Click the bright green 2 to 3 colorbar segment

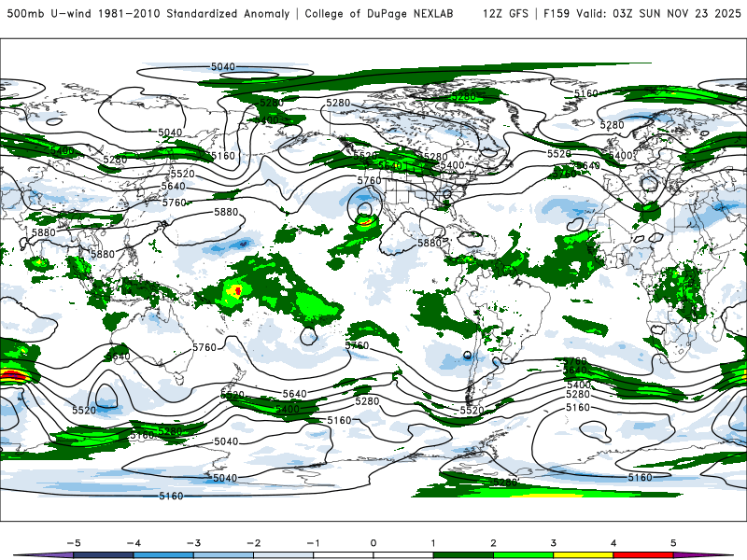pyautogui.click(x=523, y=555)
